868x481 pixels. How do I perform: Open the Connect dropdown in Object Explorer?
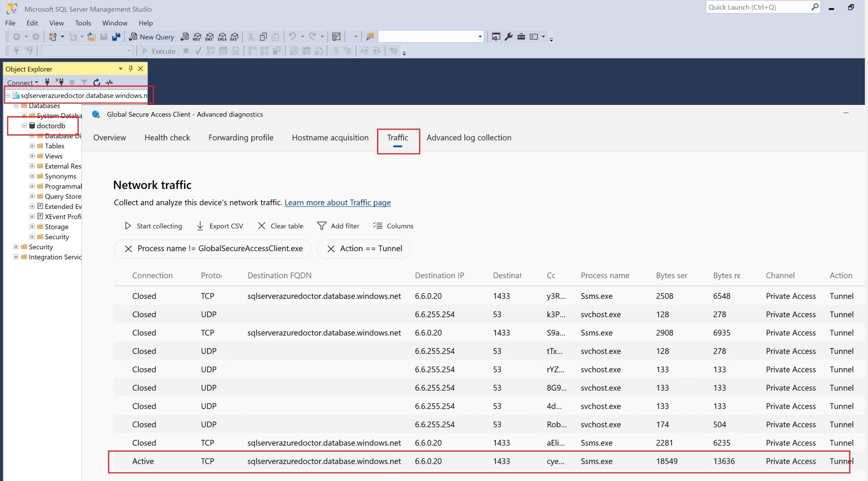(x=23, y=83)
